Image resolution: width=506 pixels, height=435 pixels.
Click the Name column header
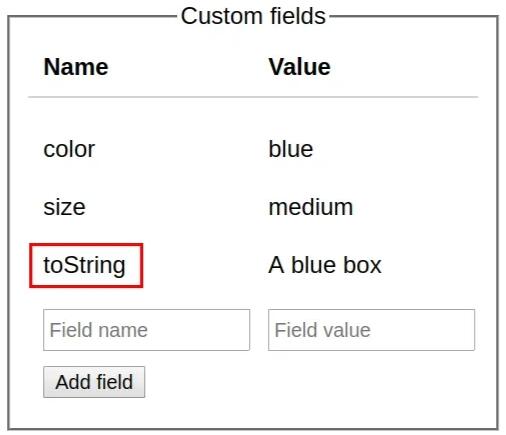coord(76,67)
